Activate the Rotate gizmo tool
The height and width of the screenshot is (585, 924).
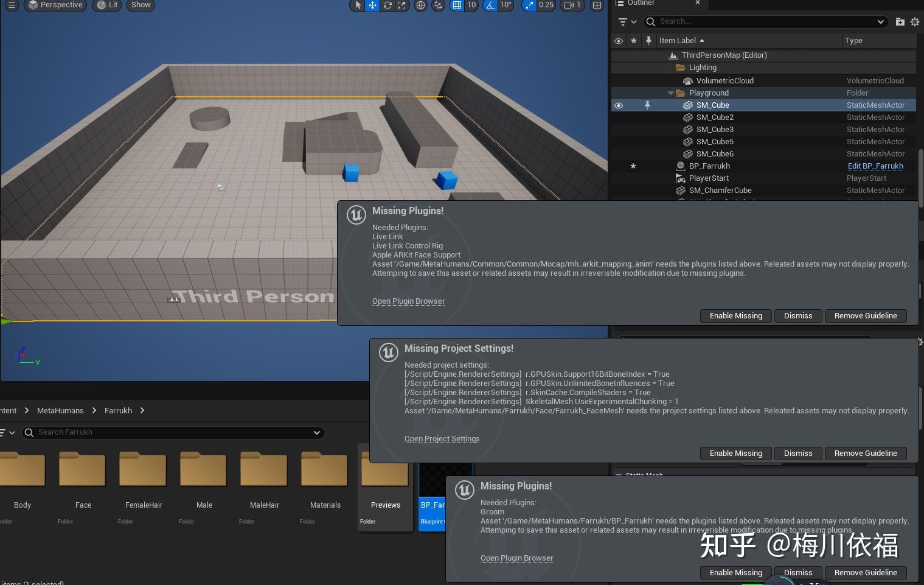(387, 5)
